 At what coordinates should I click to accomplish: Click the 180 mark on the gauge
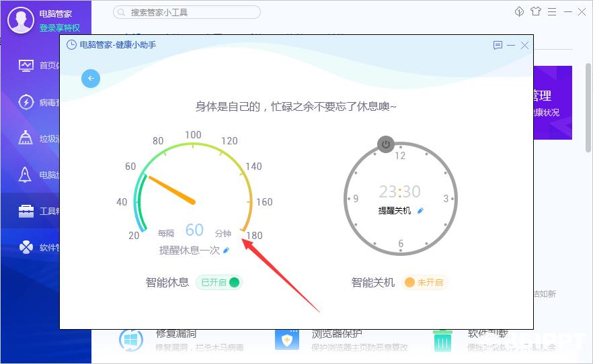point(254,236)
